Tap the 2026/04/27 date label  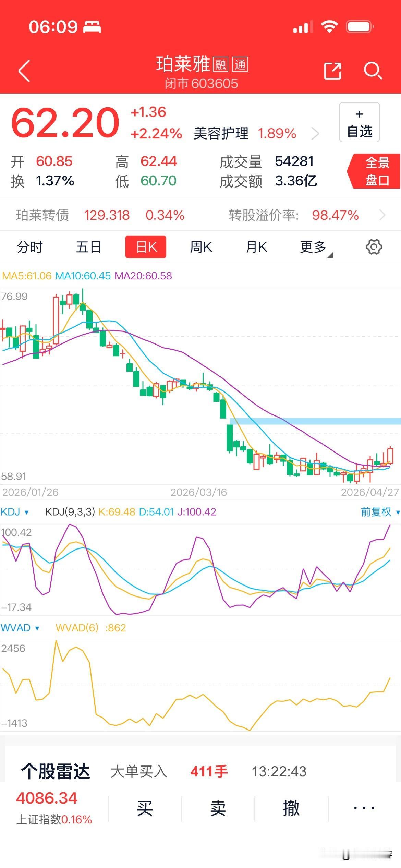click(x=370, y=492)
